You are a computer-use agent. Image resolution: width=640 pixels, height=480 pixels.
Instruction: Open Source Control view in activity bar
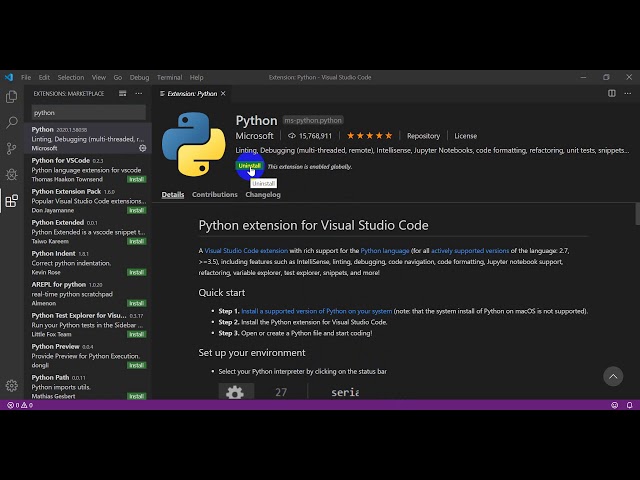(11, 148)
